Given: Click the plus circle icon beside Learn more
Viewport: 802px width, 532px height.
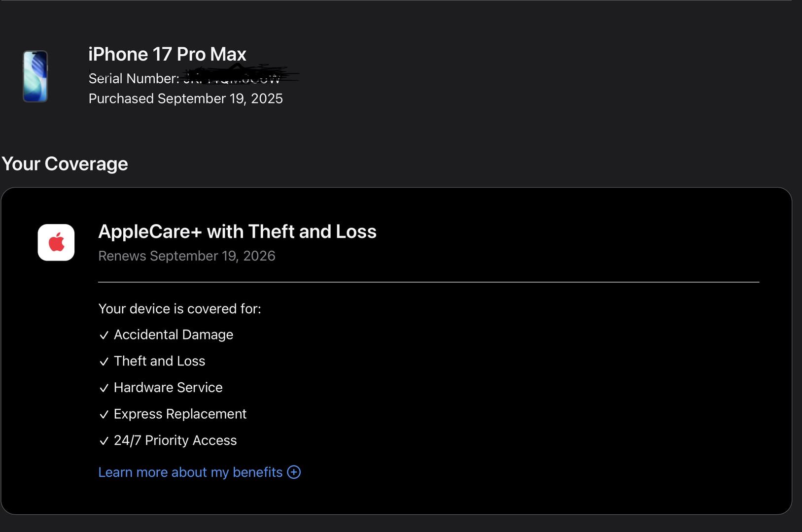Looking at the screenshot, I should pyautogui.click(x=294, y=472).
